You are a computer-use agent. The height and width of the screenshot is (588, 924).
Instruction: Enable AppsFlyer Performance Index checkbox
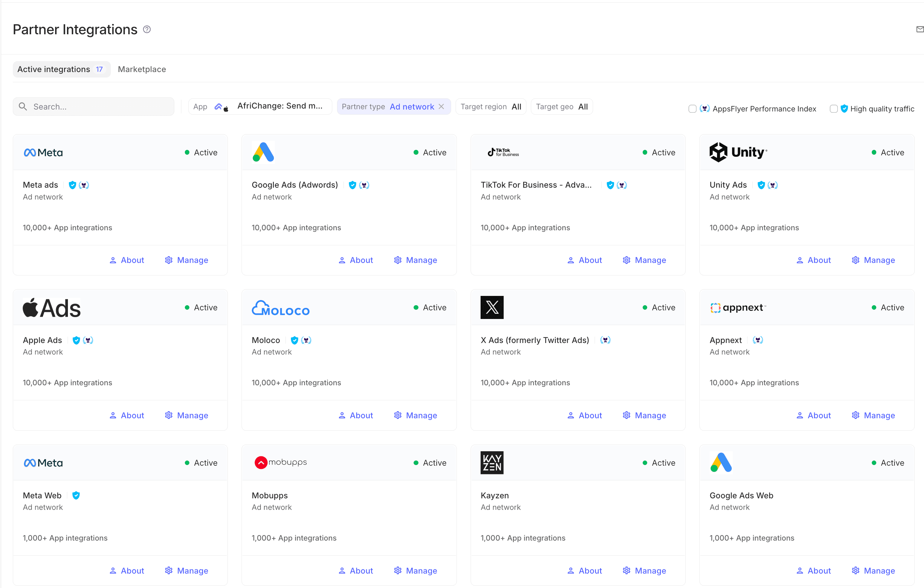[692, 109]
